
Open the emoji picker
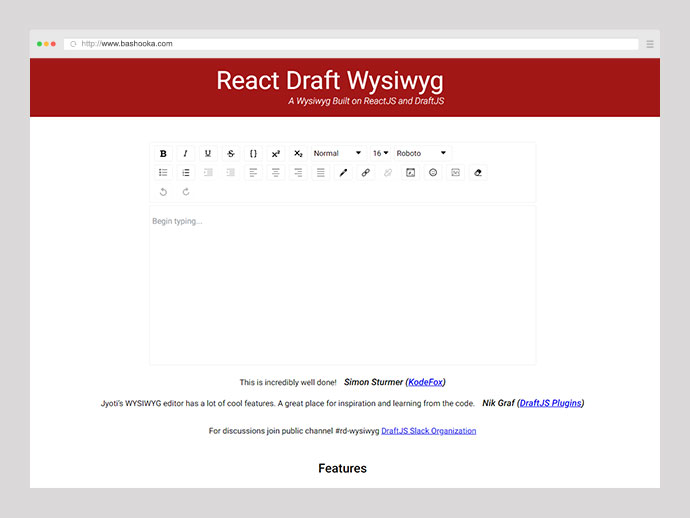click(433, 173)
